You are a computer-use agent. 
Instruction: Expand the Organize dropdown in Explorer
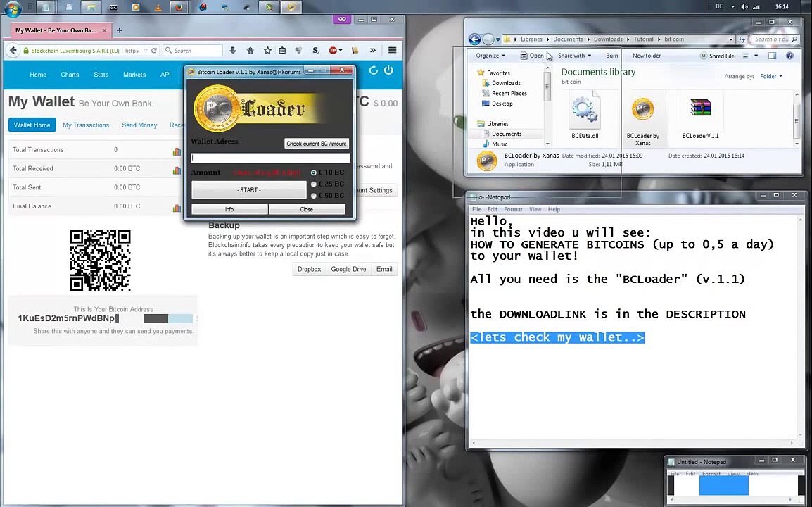(x=490, y=56)
